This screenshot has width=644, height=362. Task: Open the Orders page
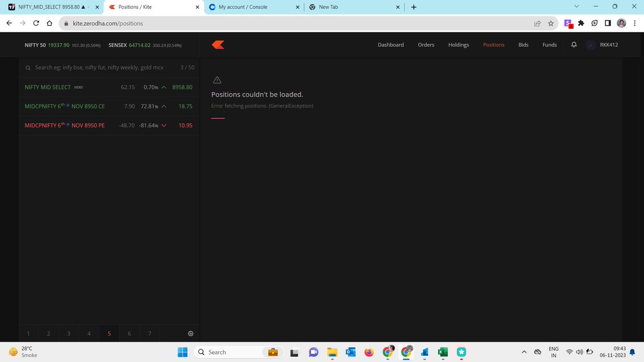(426, 45)
